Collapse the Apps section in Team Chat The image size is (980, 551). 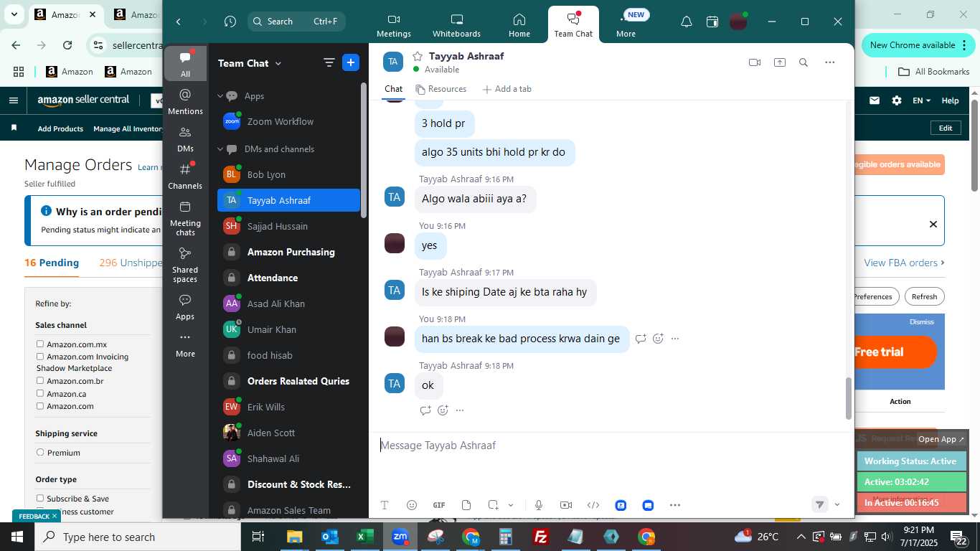coord(221,95)
